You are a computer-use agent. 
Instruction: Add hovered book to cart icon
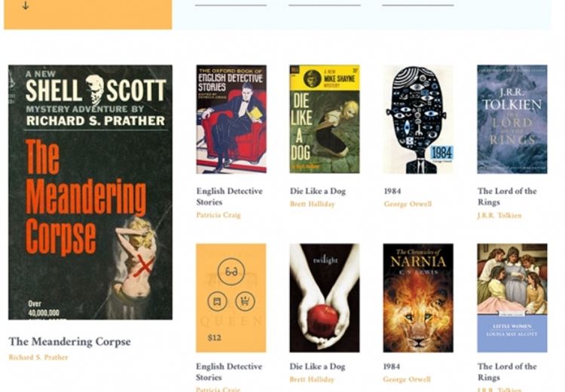pos(245,301)
